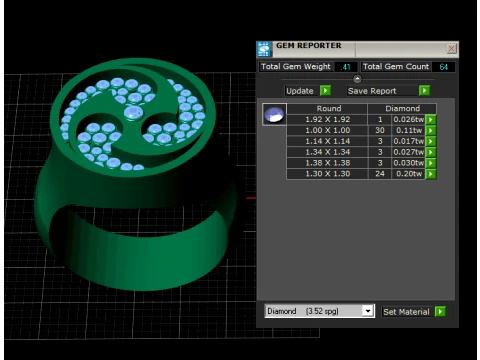Select the 1.92 X 1.92 size cell
This screenshot has width=480, height=360.
327,120
